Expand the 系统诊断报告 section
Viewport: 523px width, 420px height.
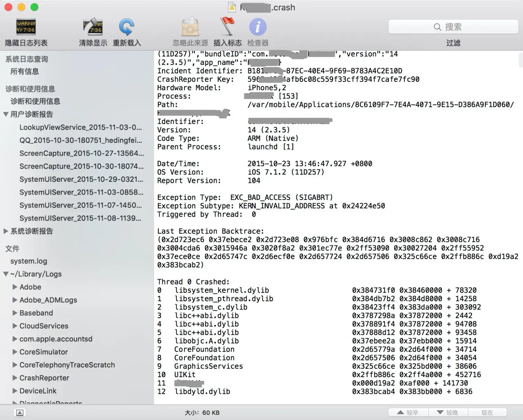[6, 231]
